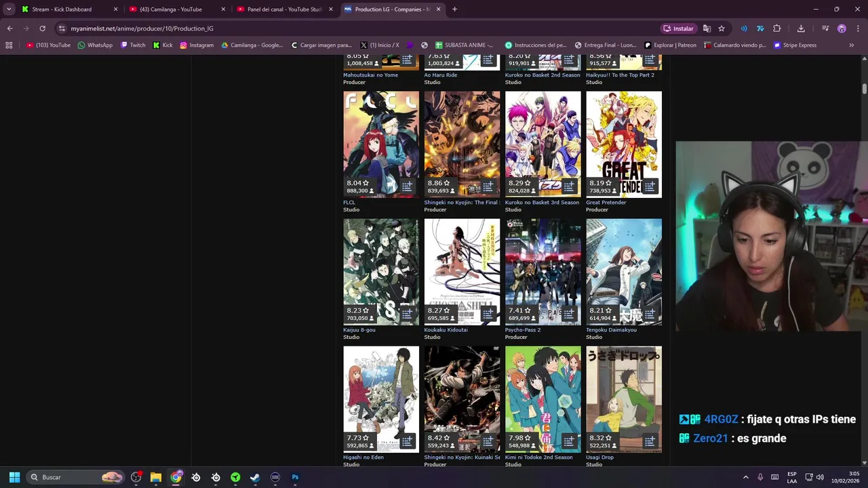Add FLCL to list via its list icon
Image resolution: width=868 pixels, height=488 pixels.
coord(407,186)
